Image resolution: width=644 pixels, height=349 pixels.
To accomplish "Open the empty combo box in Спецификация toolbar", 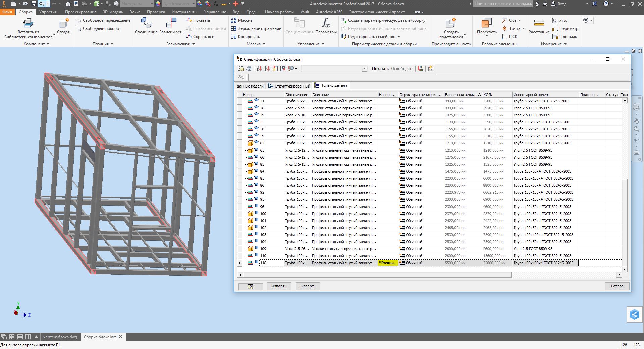I will (364, 69).
